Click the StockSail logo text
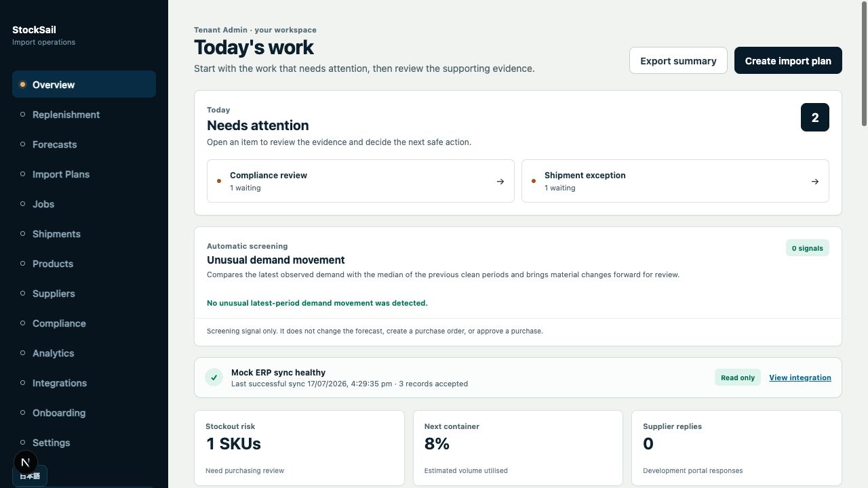The height and width of the screenshot is (488, 868). click(34, 30)
